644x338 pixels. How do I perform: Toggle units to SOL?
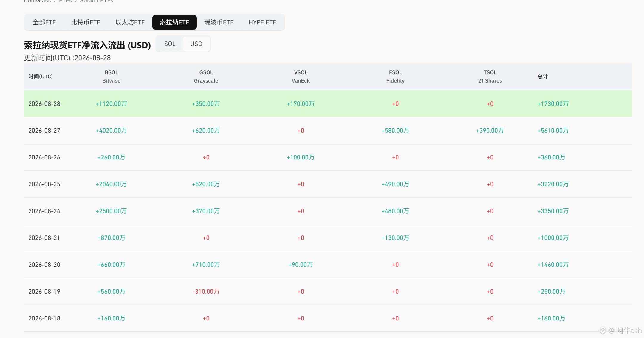click(x=170, y=44)
